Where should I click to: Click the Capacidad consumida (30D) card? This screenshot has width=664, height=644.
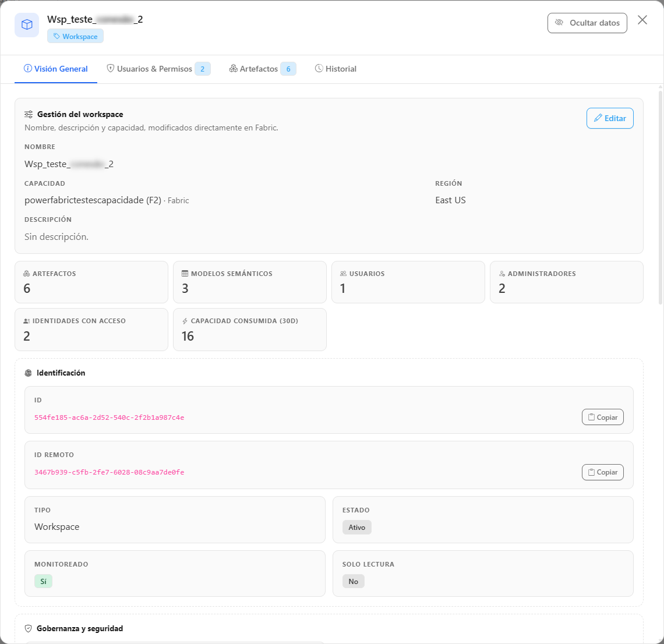[250, 330]
